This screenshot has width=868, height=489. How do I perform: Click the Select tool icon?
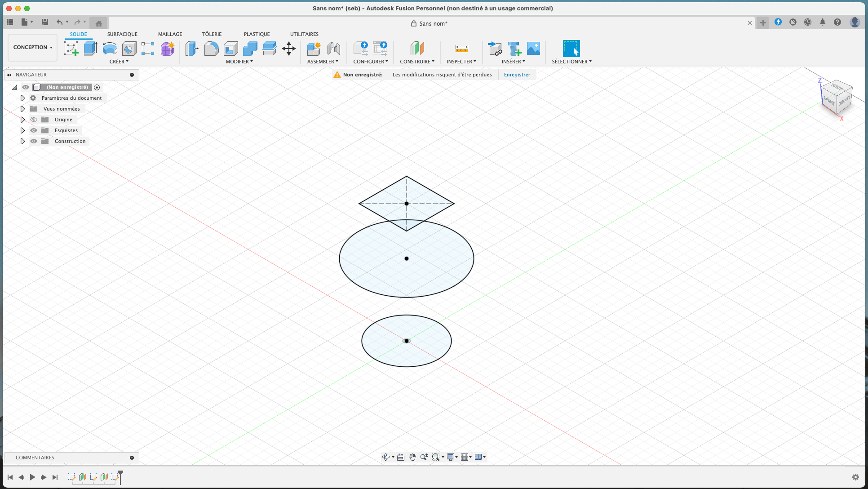pyautogui.click(x=571, y=49)
